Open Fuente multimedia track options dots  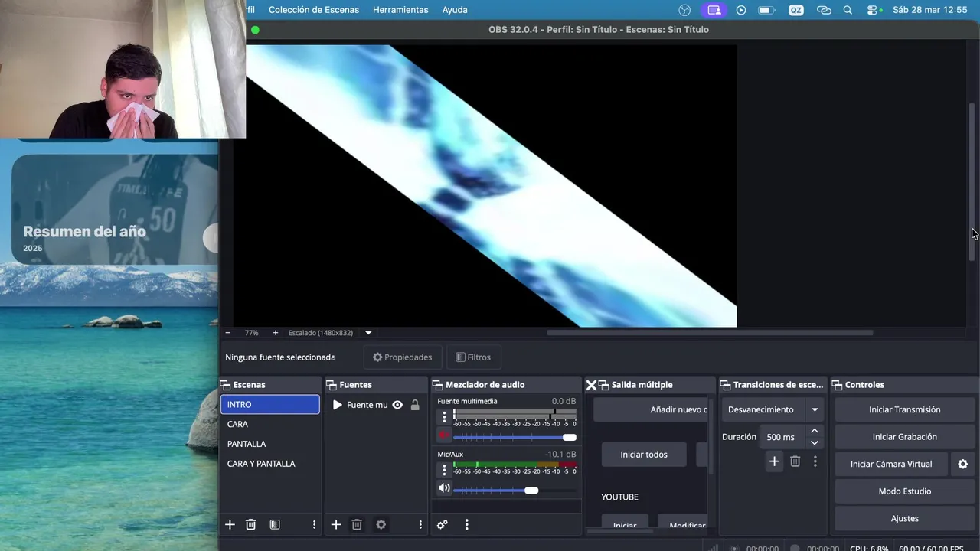point(444,417)
